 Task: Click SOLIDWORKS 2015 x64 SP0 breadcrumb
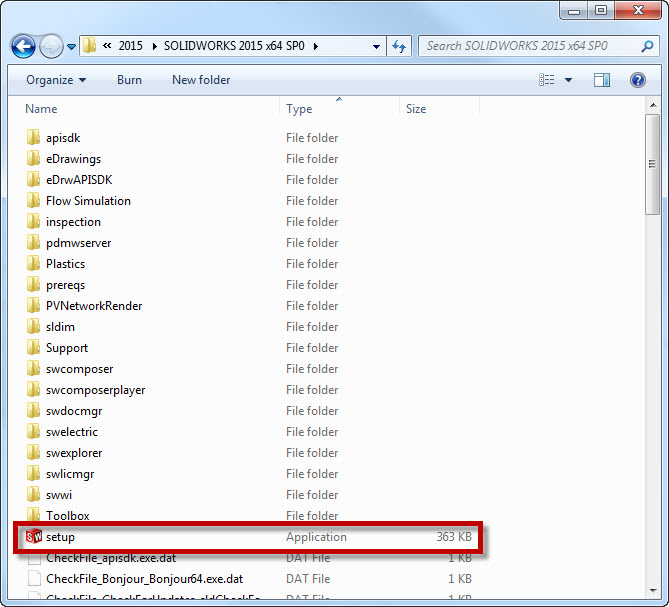point(234,46)
